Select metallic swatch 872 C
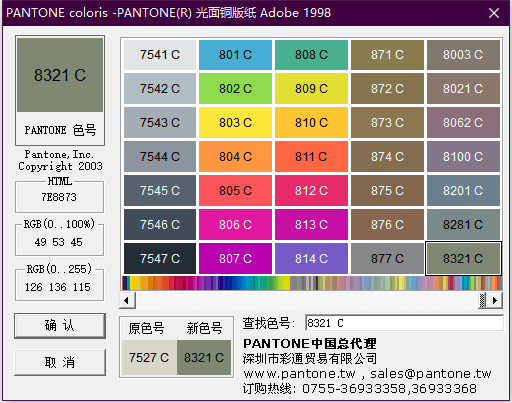 pyautogui.click(x=387, y=89)
